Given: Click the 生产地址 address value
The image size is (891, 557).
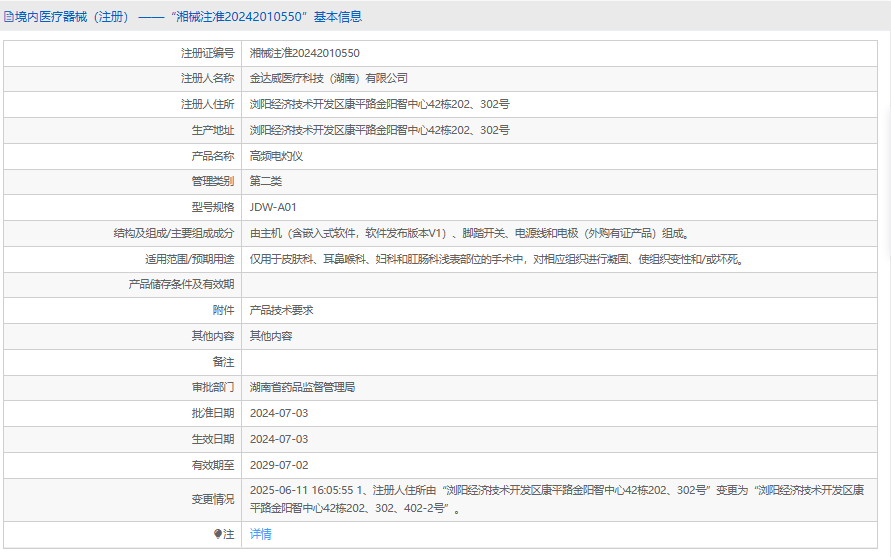Looking at the screenshot, I should (380, 130).
